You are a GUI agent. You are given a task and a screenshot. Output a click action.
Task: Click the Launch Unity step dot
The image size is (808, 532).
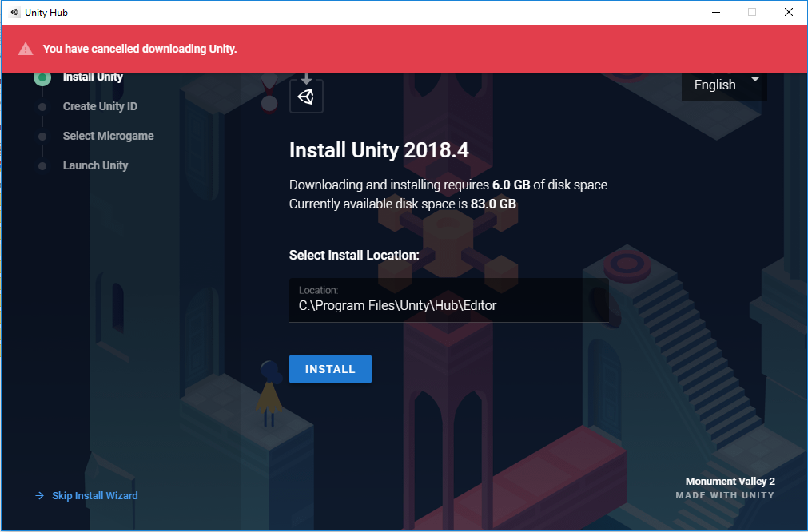point(42,166)
